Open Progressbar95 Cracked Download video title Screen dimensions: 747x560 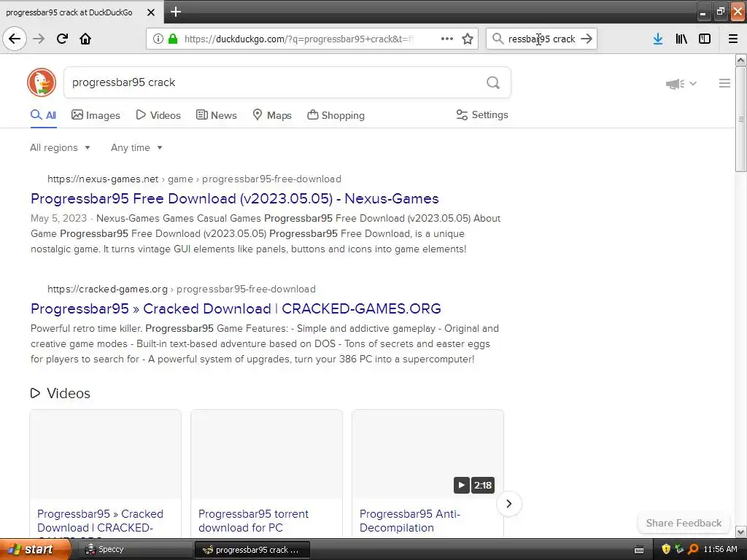[100, 524]
